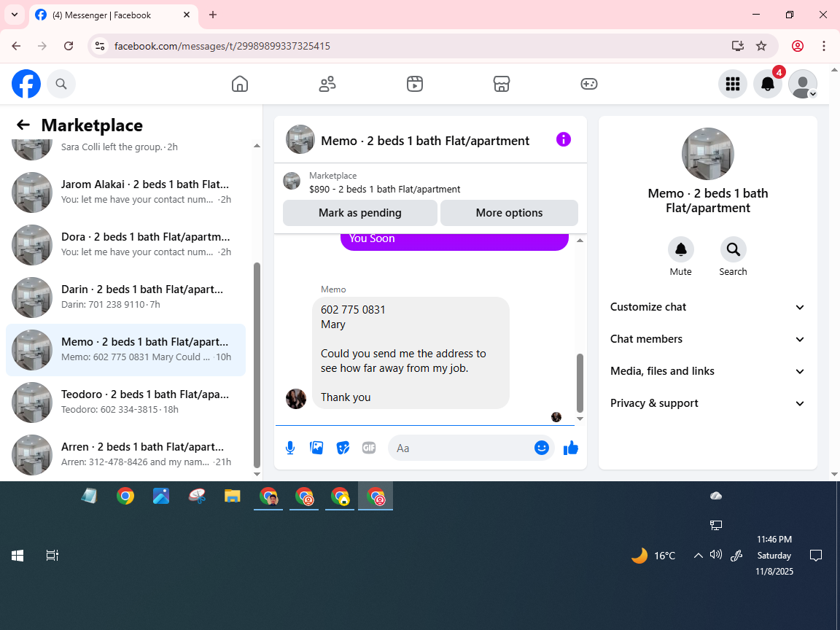
Task: Open Gaming controller icon
Action: click(588, 84)
